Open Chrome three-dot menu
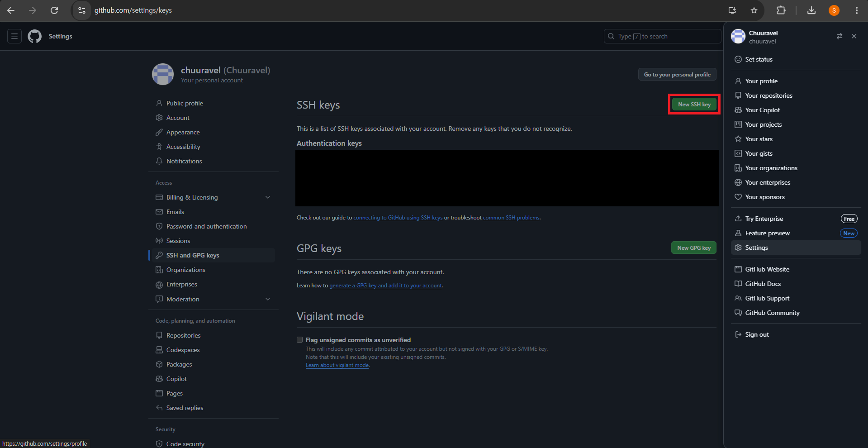Viewport: 868px width, 448px height. point(857,10)
